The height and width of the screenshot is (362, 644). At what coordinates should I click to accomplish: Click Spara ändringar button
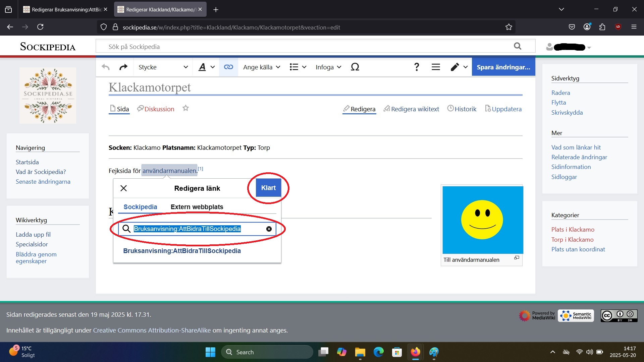(503, 67)
